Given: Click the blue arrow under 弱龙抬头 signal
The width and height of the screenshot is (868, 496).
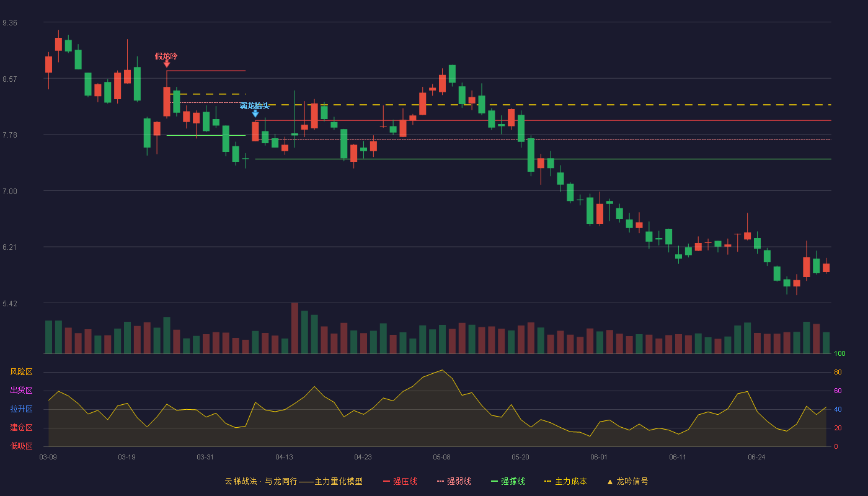Looking at the screenshot, I should click(x=255, y=113).
